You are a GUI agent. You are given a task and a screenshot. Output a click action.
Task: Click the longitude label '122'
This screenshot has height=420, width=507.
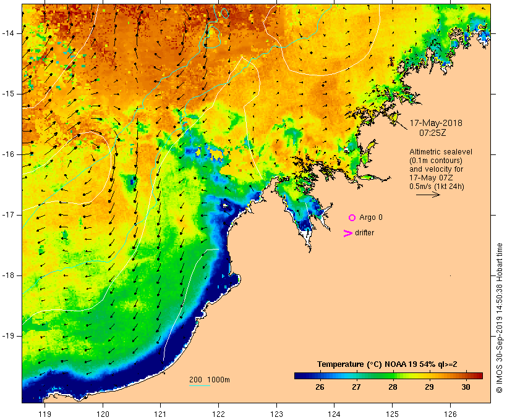tap(219, 414)
